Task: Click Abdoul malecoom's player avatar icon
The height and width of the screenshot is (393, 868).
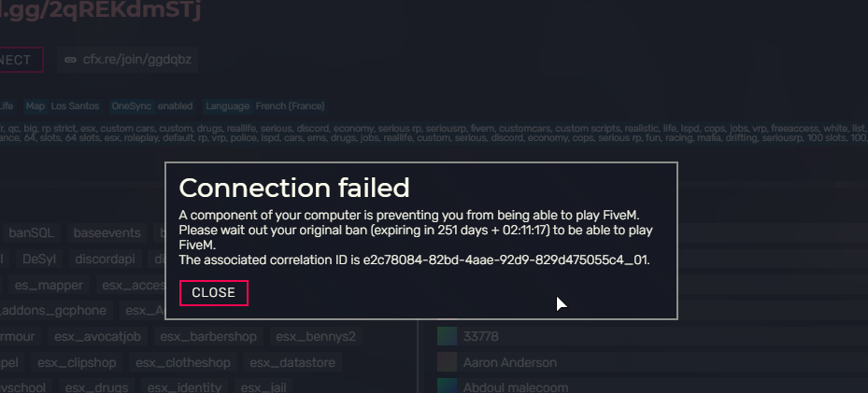Action: pos(448,386)
